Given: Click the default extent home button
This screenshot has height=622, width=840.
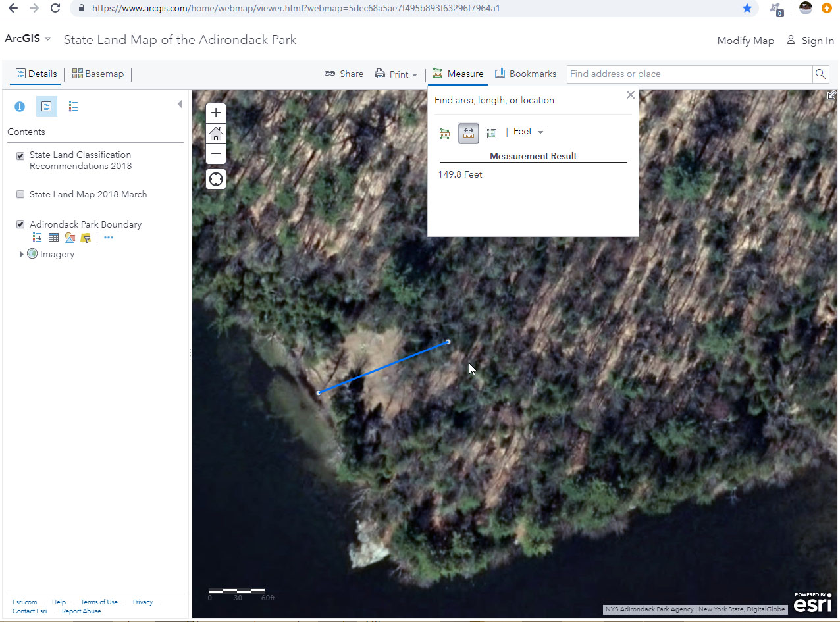Looking at the screenshot, I should coord(216,134).
